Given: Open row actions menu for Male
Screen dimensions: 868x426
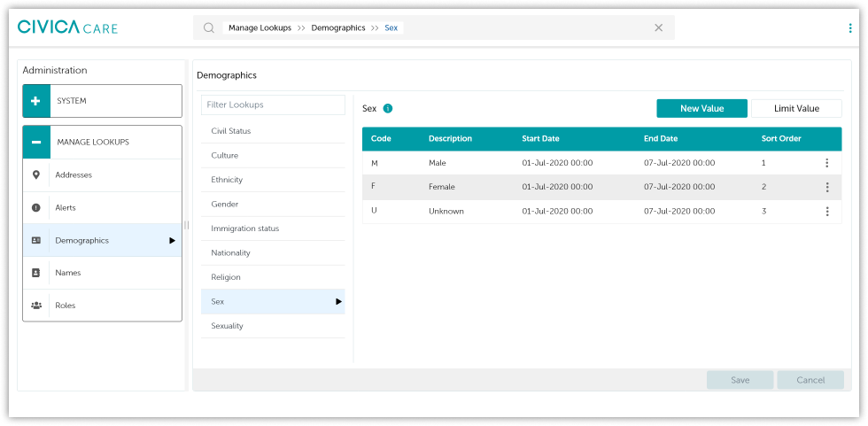Looking at the screenshot, I should pos(827,163).
